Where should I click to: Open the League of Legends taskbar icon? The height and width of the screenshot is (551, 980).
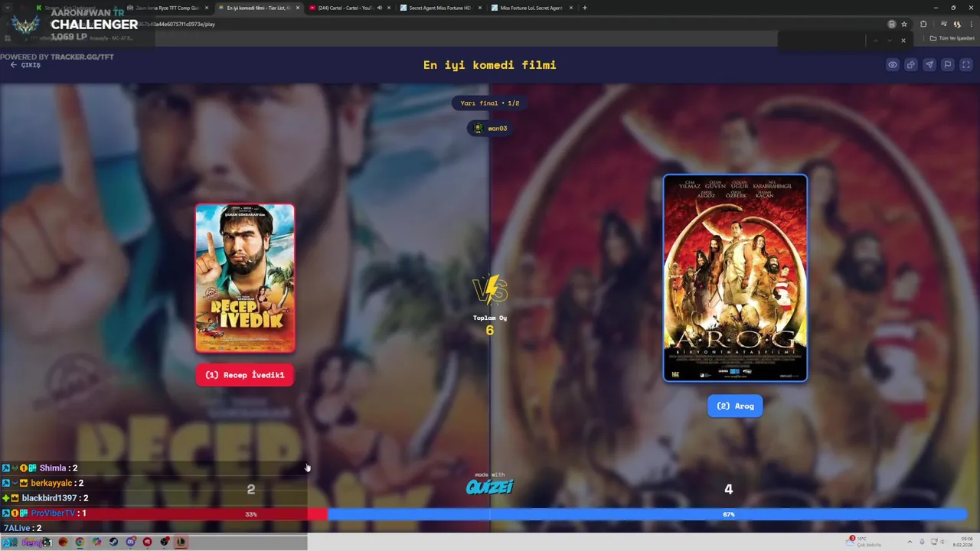(181, 543)
